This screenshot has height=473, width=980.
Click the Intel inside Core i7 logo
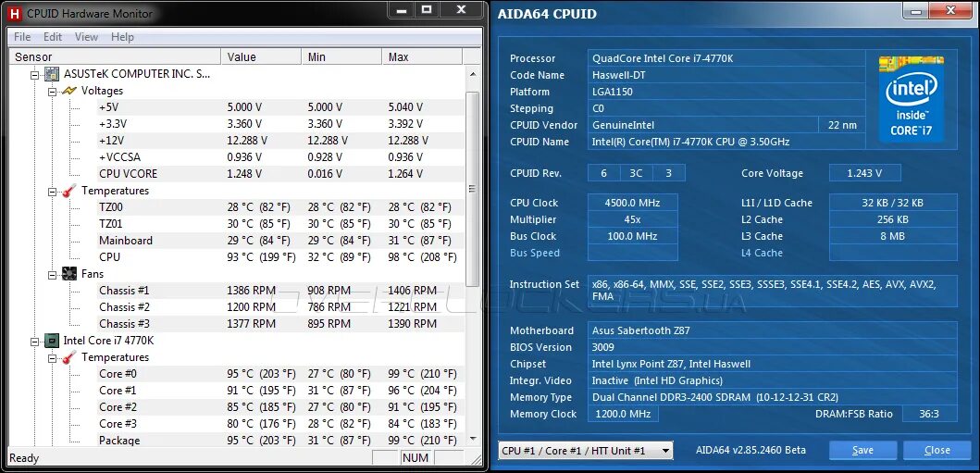pos(911,99)
